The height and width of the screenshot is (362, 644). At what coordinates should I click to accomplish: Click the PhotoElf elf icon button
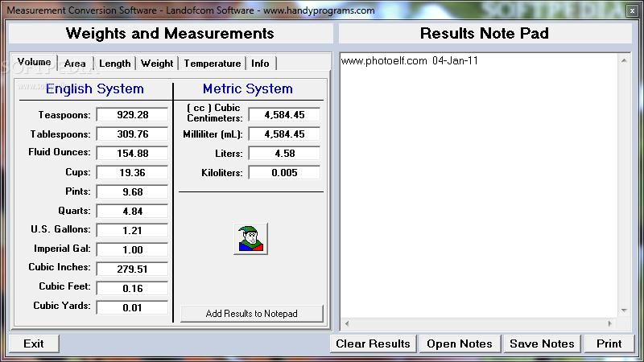[x=250, y=239]
